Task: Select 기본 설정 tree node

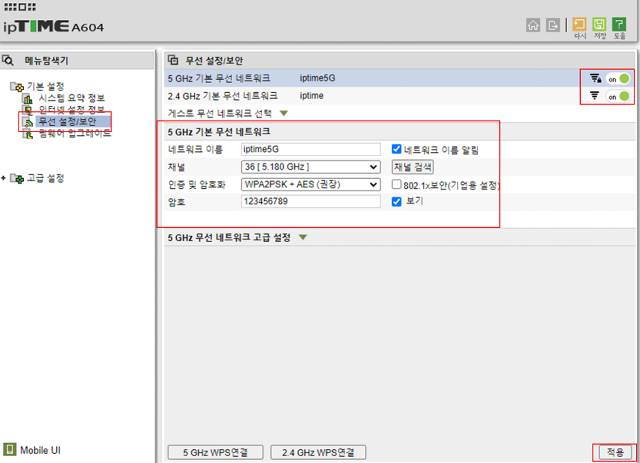Action: [46, 87]
